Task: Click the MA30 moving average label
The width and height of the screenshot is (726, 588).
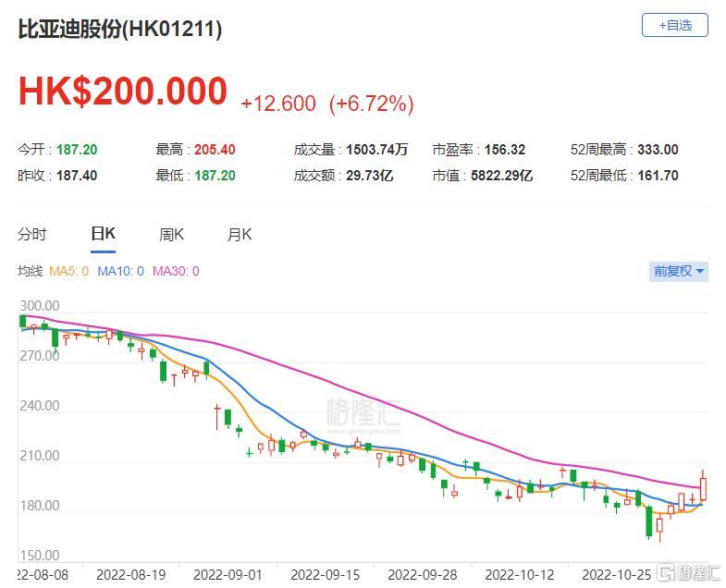Action: (176, 271)
